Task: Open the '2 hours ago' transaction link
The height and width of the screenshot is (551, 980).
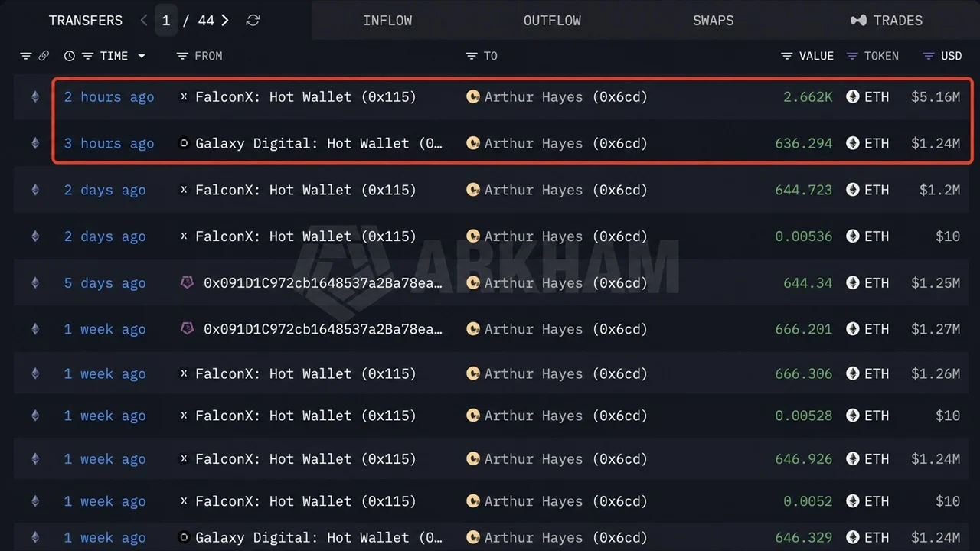Action: 109,97
